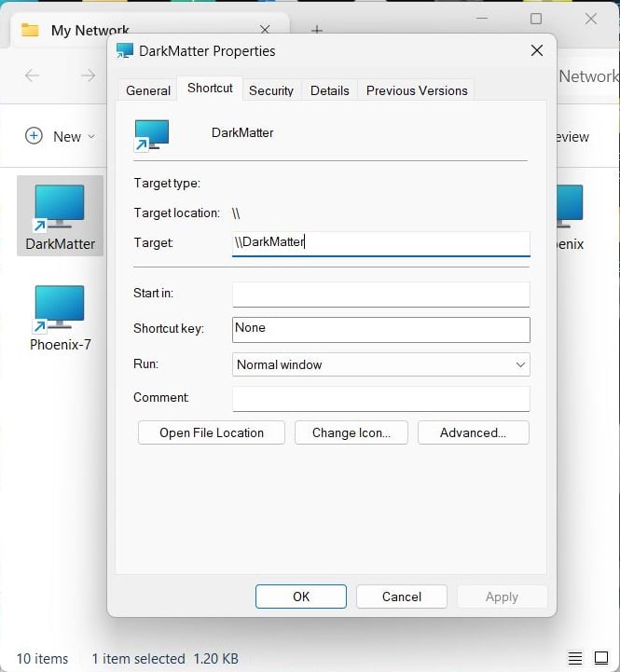The height and width of the screenshot is (672, 620).
Task: Switch to Previous Versions tab
Action: [x=417, y=90]
